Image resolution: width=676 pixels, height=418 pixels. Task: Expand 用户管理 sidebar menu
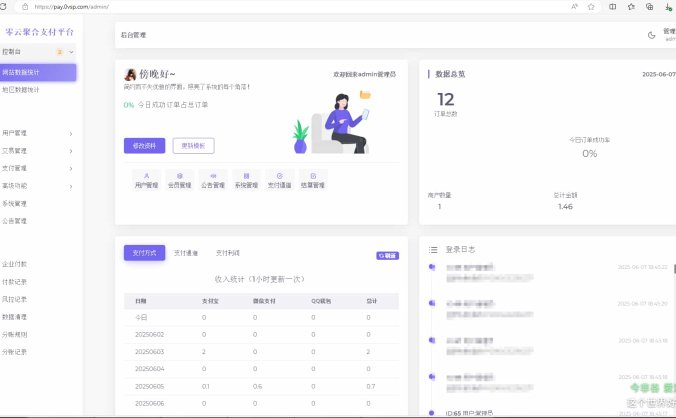(38, 133)
